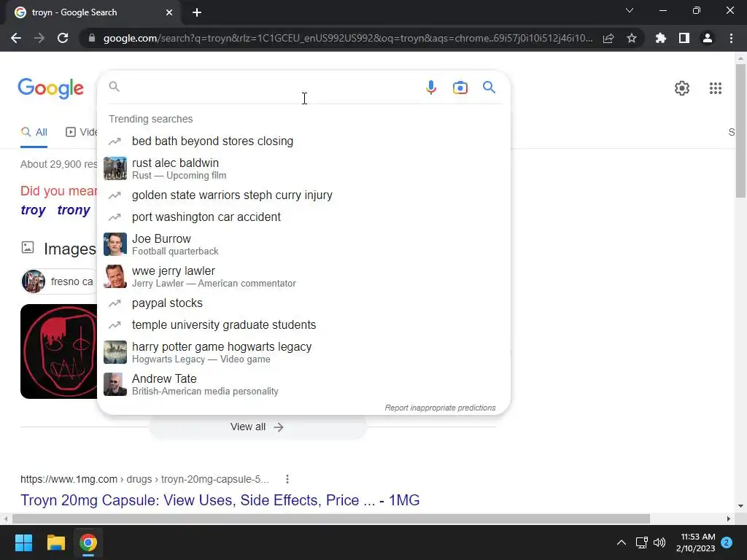Open Chrome three-dot menu
Image resolution: width=747 pixels, height=560 pixels.
click(x=731, y=38)
